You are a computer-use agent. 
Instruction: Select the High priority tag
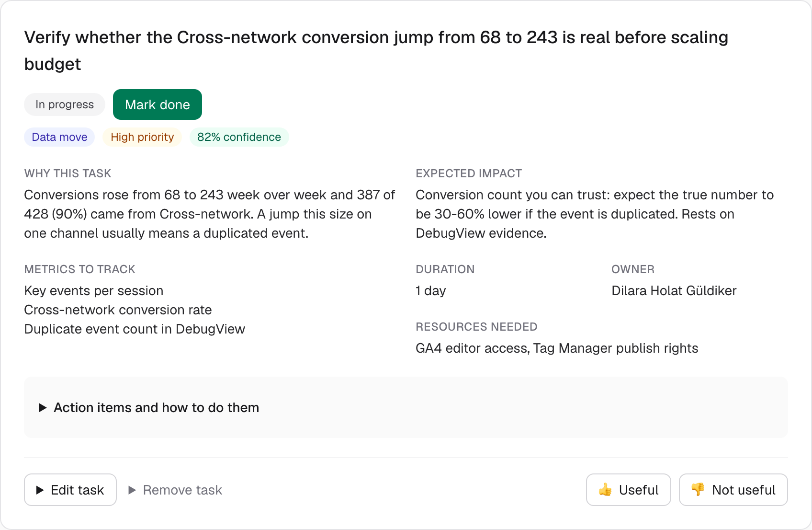pyautogui.click(x=142, y=137)
